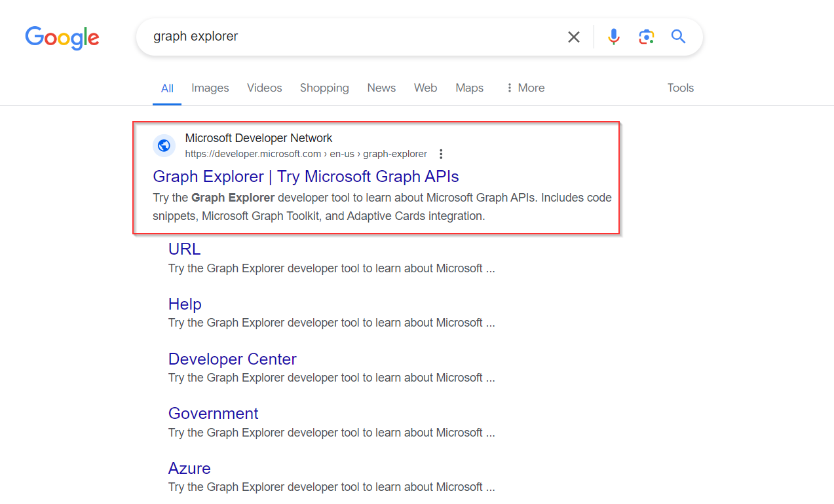
Task: Switch to the Images tab
Action: click(x=210, y=88)
